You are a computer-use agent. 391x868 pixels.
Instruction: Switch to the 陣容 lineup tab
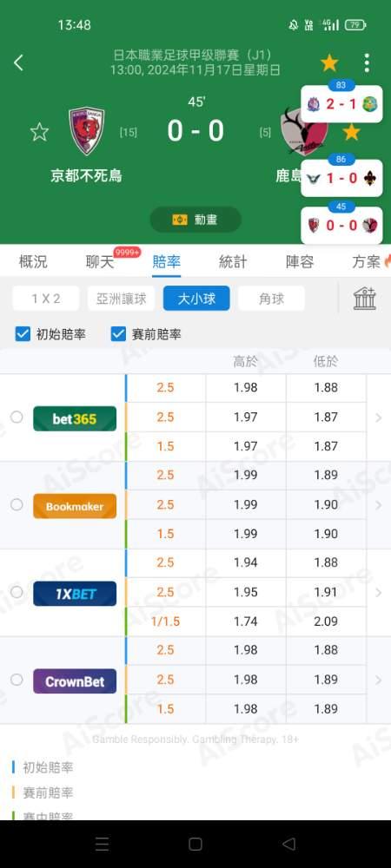[300, 261]
